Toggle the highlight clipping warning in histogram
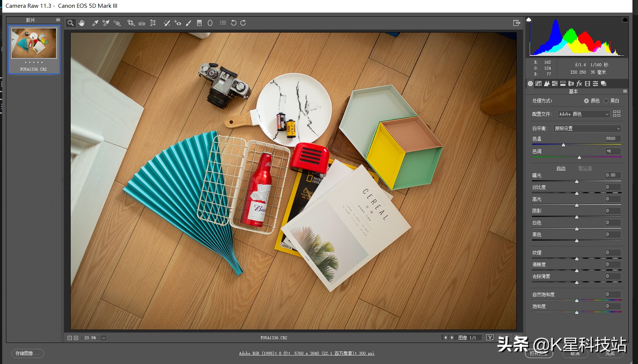Screen dimensions: 638x364 [x=625, y=20]
